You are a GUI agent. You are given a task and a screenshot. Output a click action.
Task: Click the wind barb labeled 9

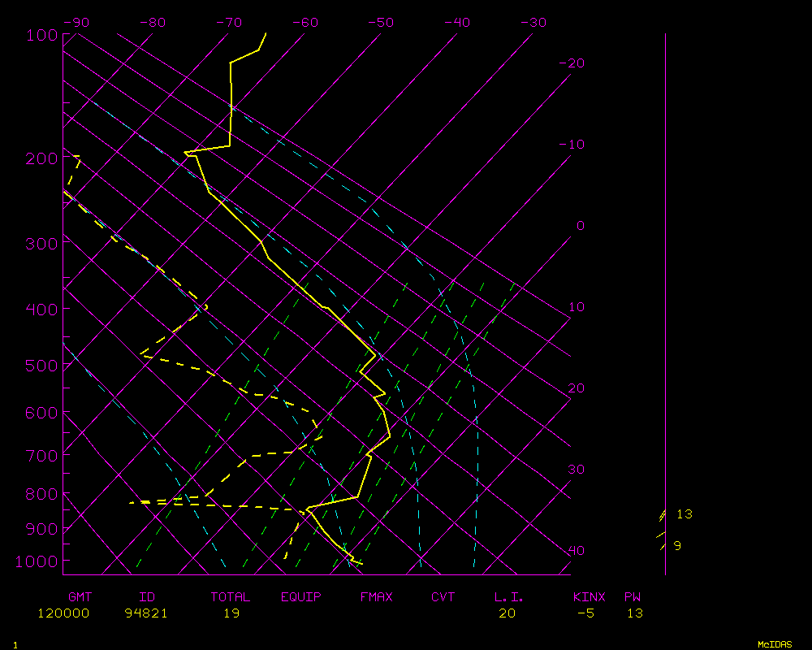[662, 540]
